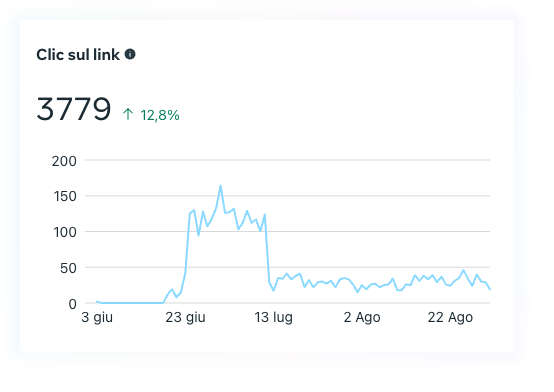Click the 13 lug date label
The height and width of the screenshot is (392, 554).
(x=273, y=317)
